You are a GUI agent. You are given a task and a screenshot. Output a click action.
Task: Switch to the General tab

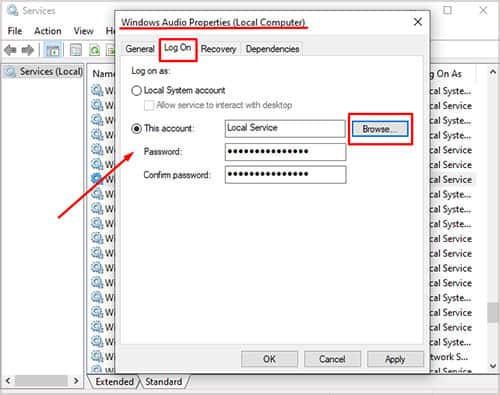pyautogui.click(x=140, y=49)
